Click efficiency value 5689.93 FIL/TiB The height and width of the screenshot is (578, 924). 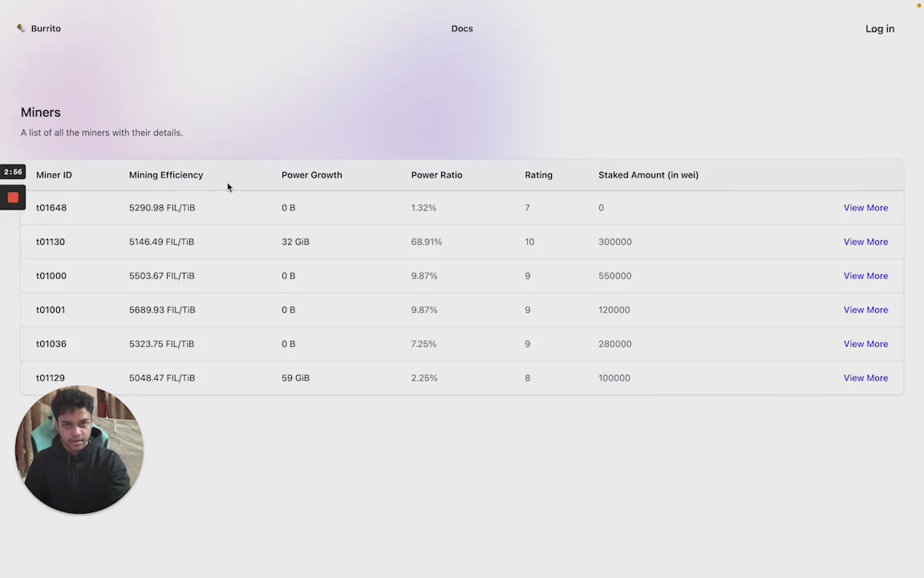(x=162, y=310)
